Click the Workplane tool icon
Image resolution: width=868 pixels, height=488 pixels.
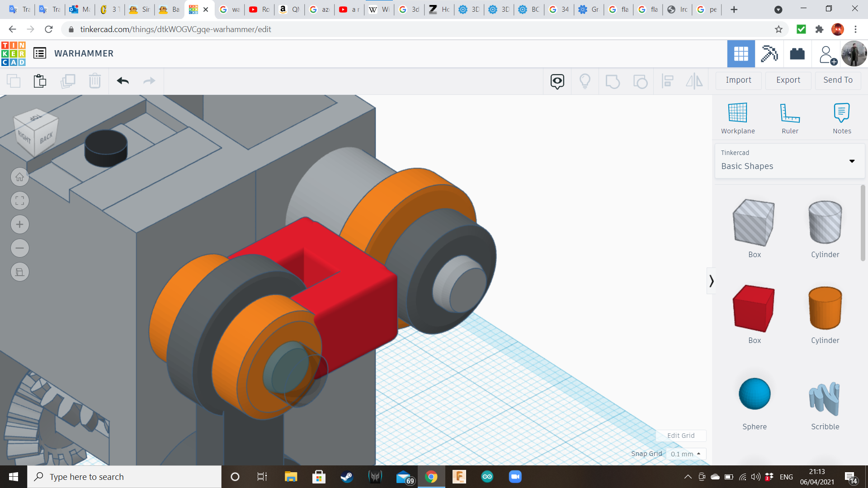click(737, 113)
